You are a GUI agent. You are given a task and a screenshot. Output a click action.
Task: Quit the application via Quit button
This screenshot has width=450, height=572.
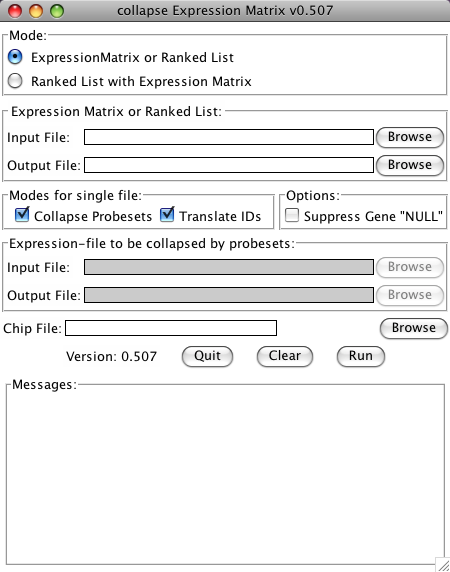(207, 356)
